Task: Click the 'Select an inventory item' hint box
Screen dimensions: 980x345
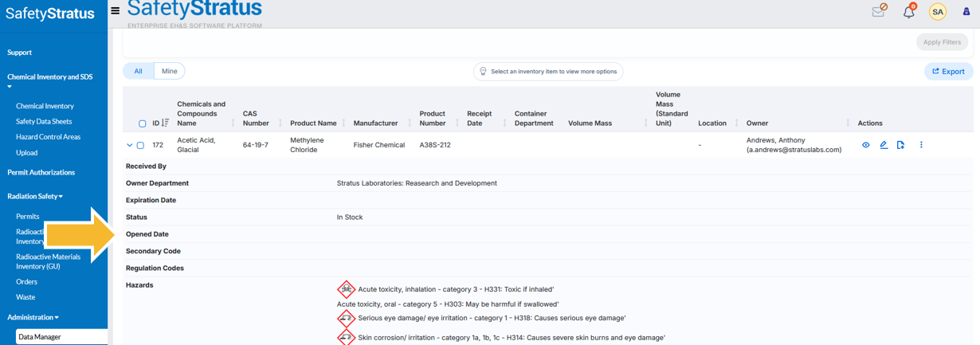Action: tap(548, 72)
